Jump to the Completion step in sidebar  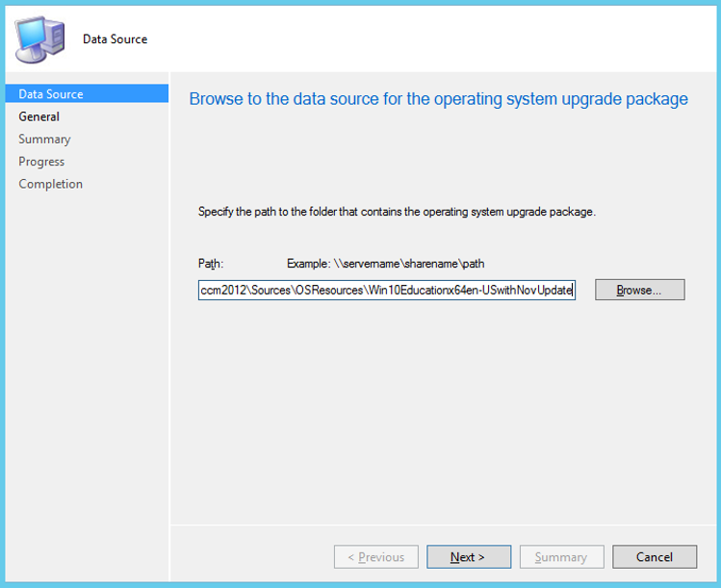(51, 184)
